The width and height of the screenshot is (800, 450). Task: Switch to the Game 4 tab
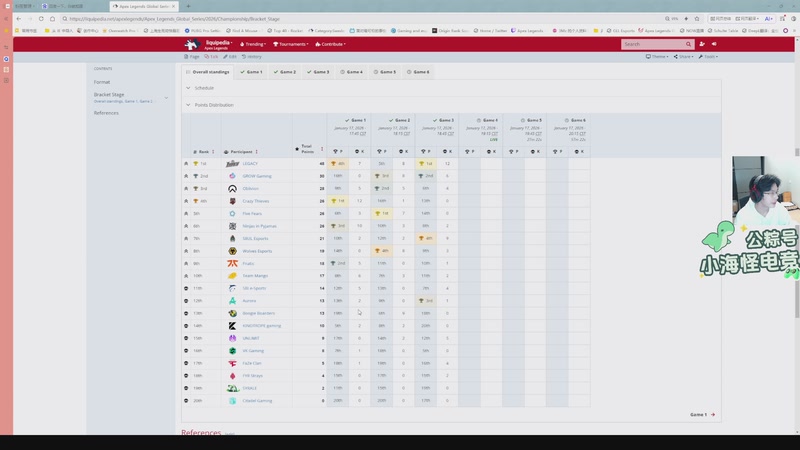(352, 72)
